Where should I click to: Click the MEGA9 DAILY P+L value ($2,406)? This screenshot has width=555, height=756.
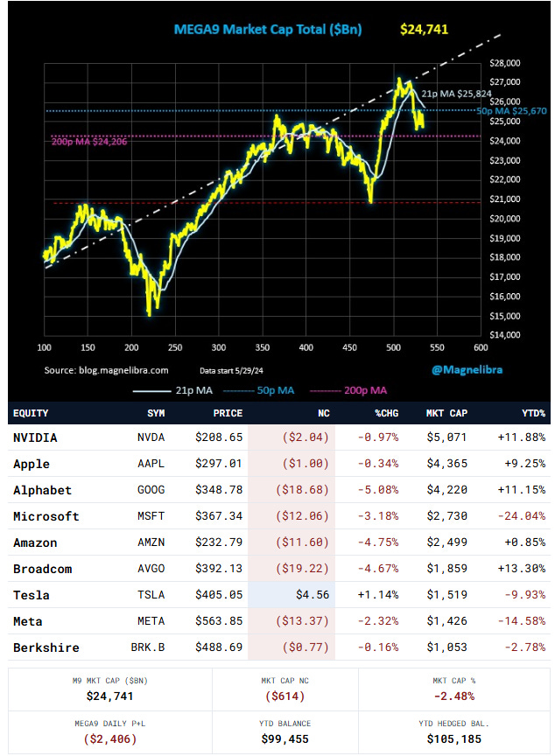[x=110, y=739]
